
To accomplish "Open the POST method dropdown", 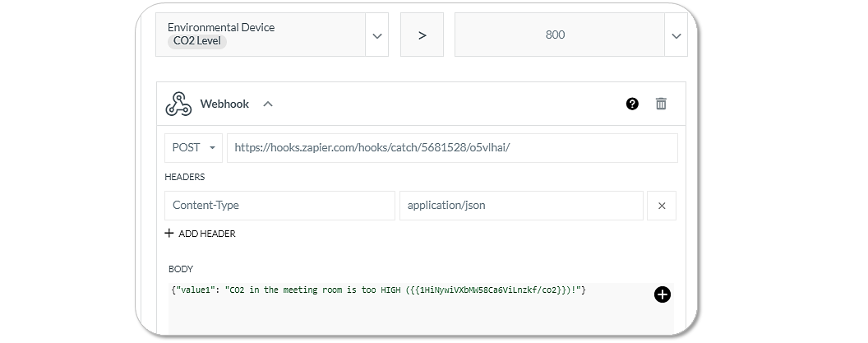I will pos(194,148).
